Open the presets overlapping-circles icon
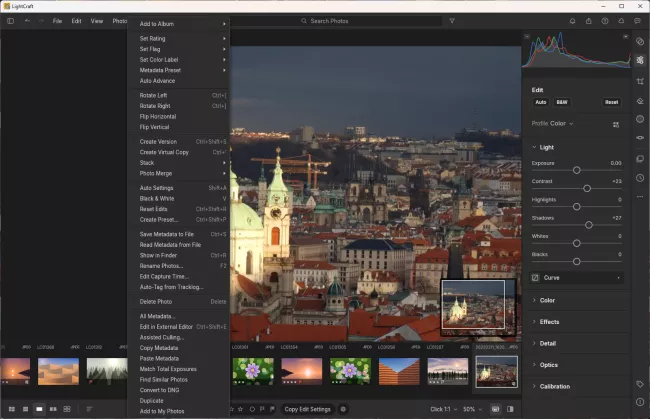Viewport: 650px width, 419px height. [x=640, y=41]
